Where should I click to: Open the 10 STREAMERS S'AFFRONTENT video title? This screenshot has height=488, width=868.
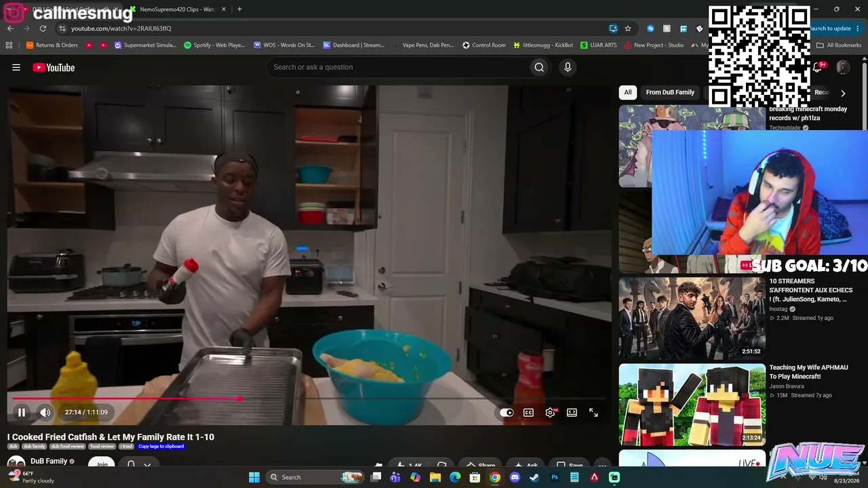[x=810, y=290]
